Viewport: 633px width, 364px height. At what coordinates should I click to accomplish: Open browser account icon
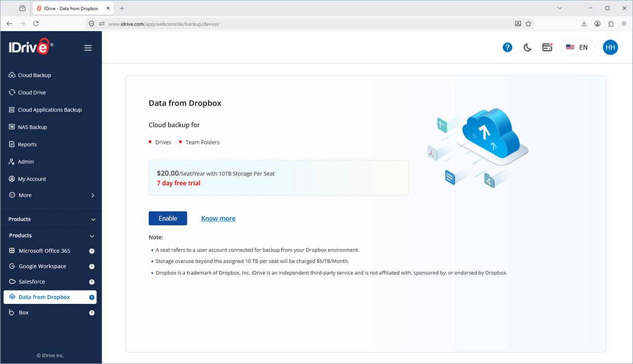coord(598,23)
